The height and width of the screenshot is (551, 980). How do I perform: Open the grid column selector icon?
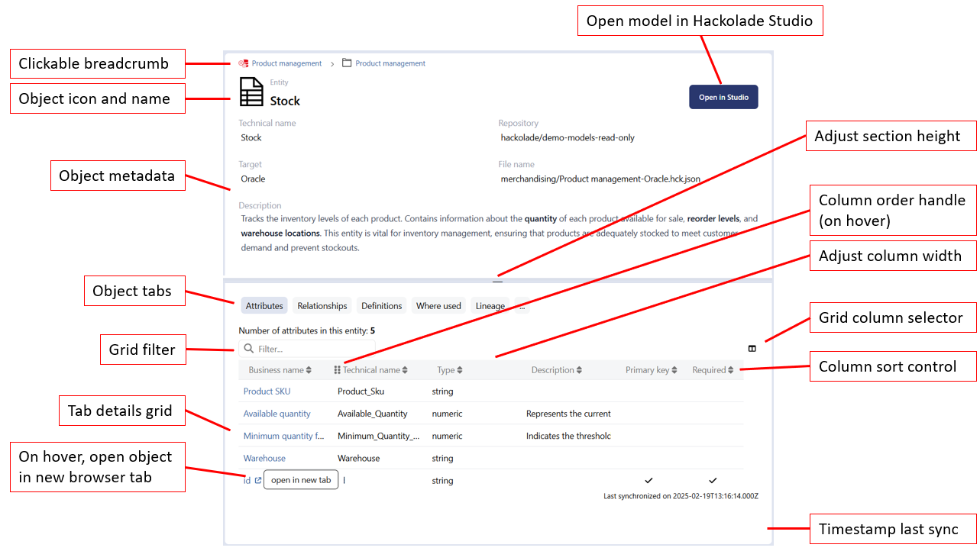tap(752, 349)
